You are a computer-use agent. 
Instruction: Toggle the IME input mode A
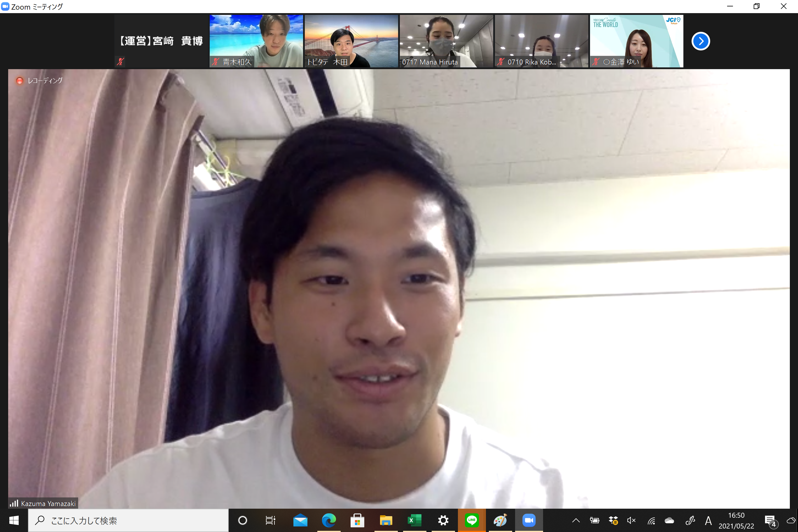coord(708,520)
